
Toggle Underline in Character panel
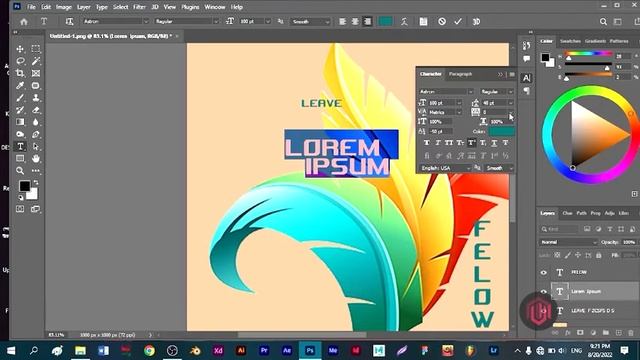click(494, 143)
